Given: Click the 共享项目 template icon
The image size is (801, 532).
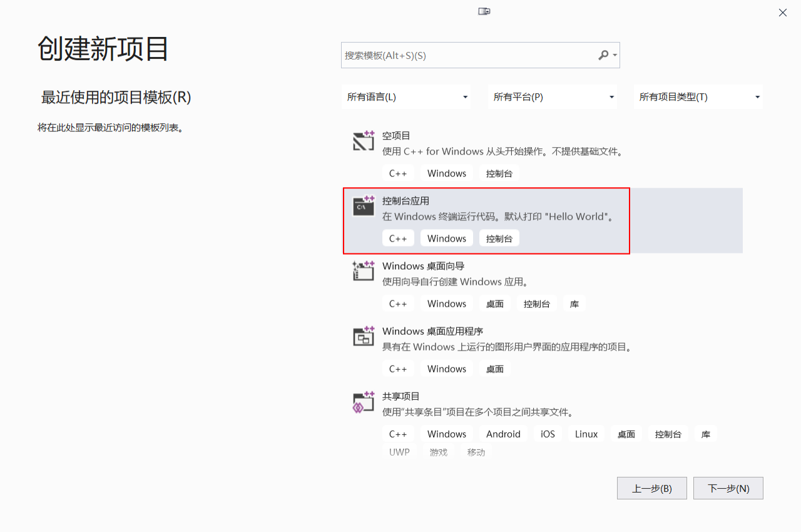Looking at the screenshot, I should coord(364,402).
